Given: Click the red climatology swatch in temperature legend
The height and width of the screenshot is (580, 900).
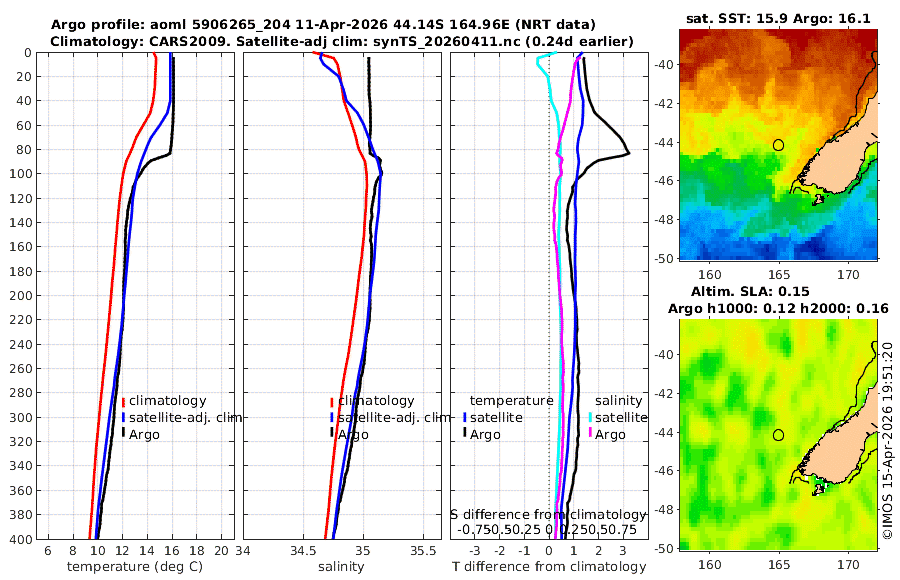Looking at the screenshot, I should click(x=123, y=402).
